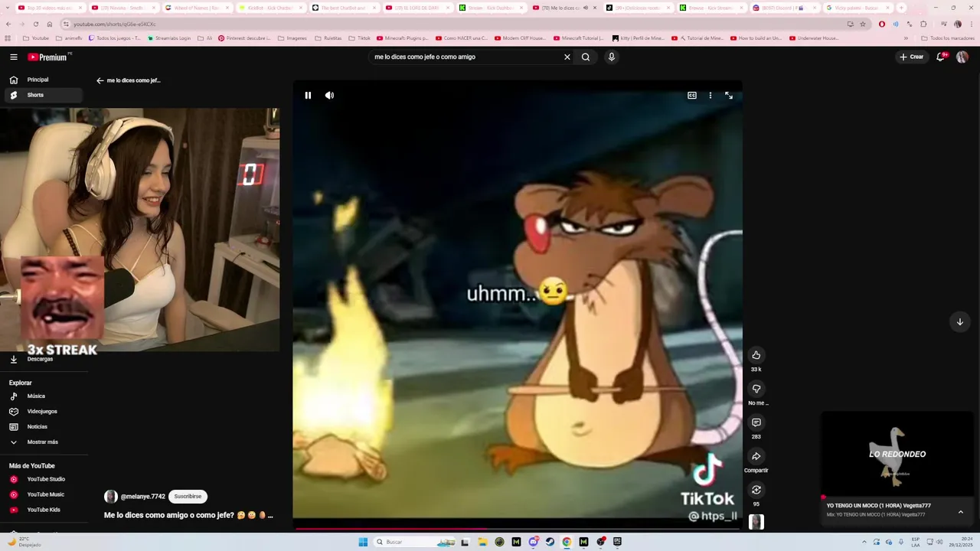Open the YouTube hamburger guide menu
Screen dimensions: 980x551
point(13,57)
